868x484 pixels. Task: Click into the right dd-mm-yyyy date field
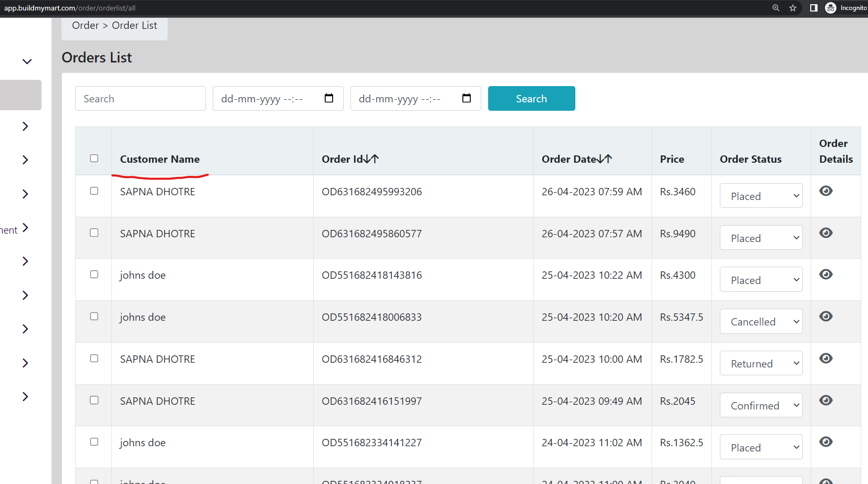pos(416,98)
